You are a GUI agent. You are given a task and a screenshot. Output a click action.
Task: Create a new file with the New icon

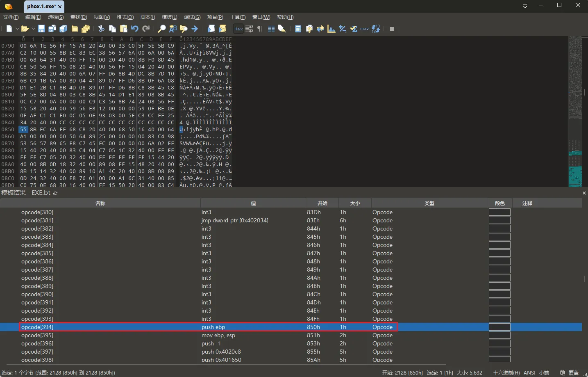click(9, 29)
